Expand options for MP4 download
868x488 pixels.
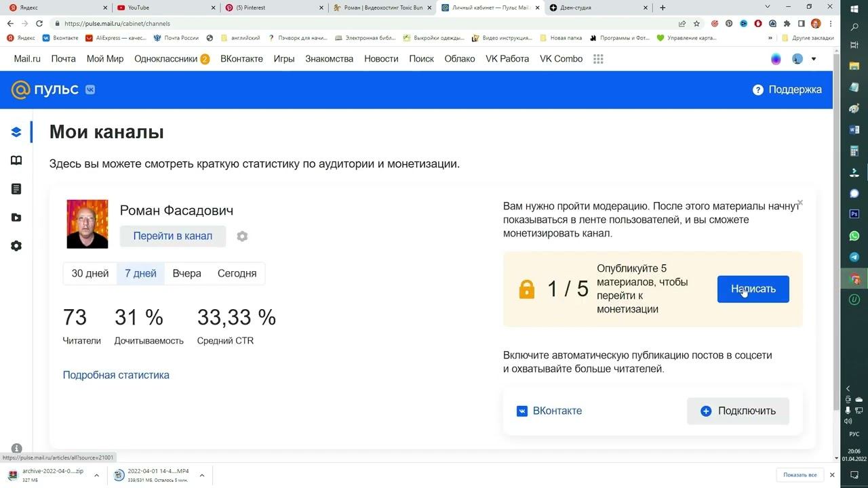pos(201,475)
